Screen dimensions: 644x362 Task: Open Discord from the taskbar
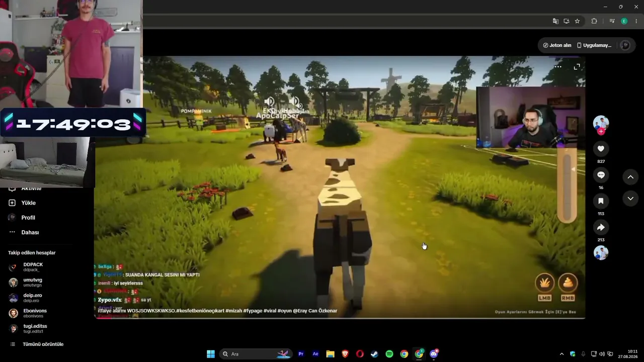(434, 354)
